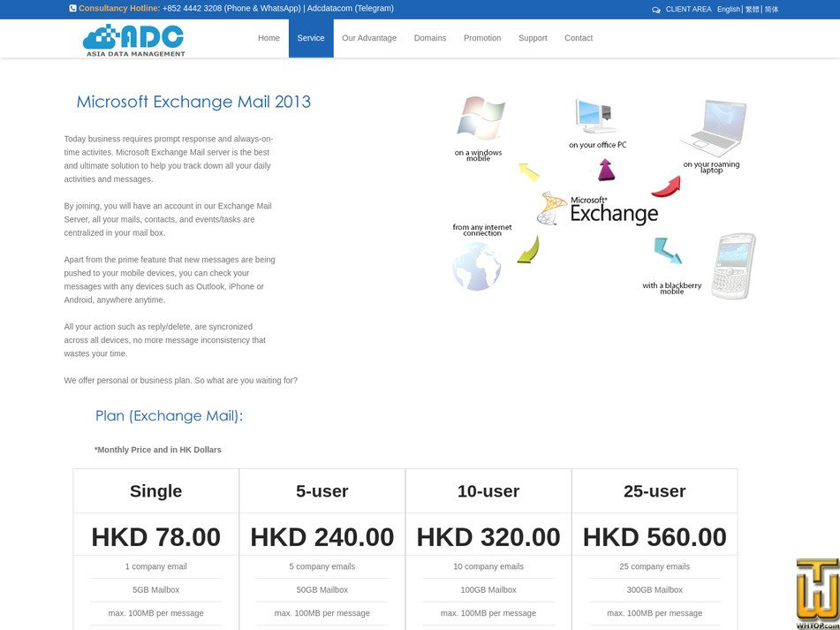Click the hotline number +852 4442 3208

[x=192, y=9]
